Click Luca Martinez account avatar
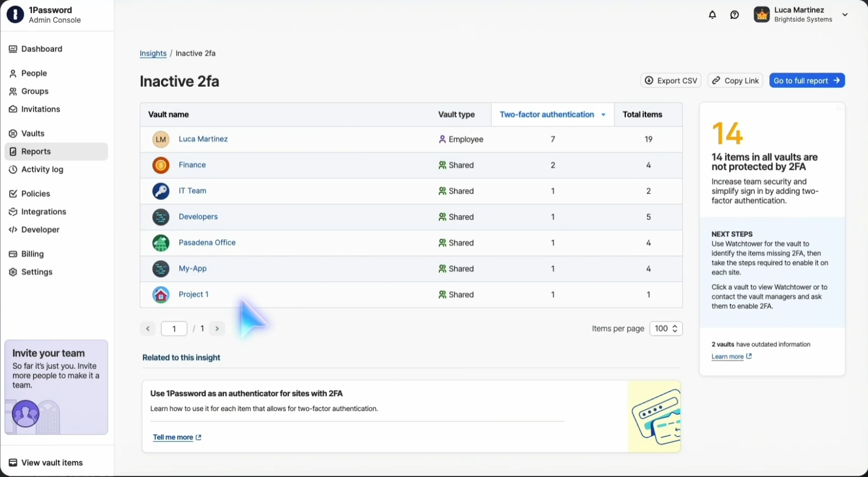Image resolution: width=868 pixels, height=477 pixels. (762, 15)
